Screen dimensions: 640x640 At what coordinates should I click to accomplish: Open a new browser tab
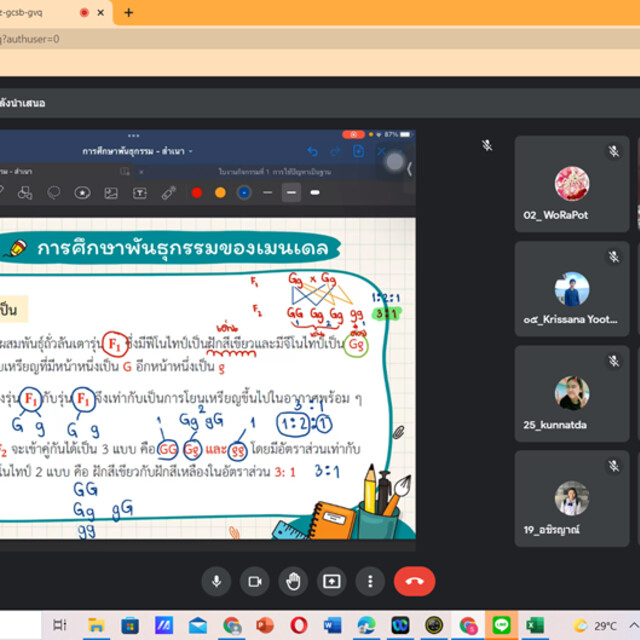coord(128,12)
